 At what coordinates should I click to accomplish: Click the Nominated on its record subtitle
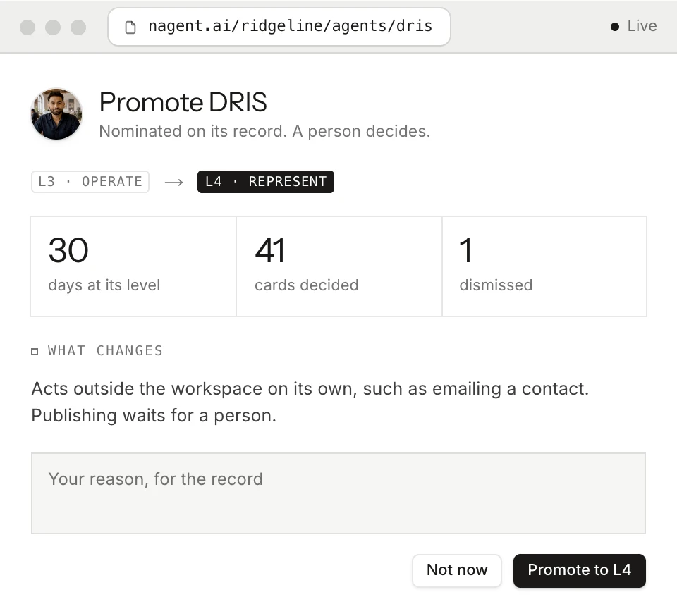[x=264, y=132]
